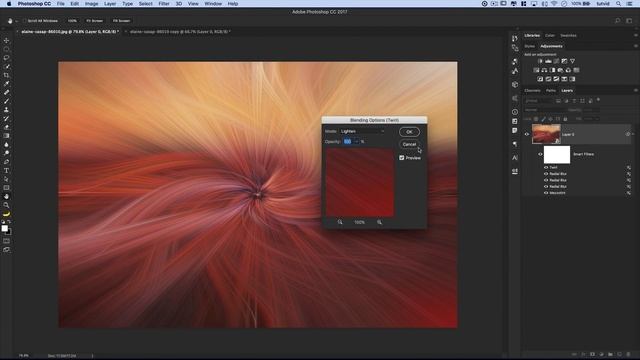Select the Move tool
This screenshot has height=360, width=640.
(7, 40)
